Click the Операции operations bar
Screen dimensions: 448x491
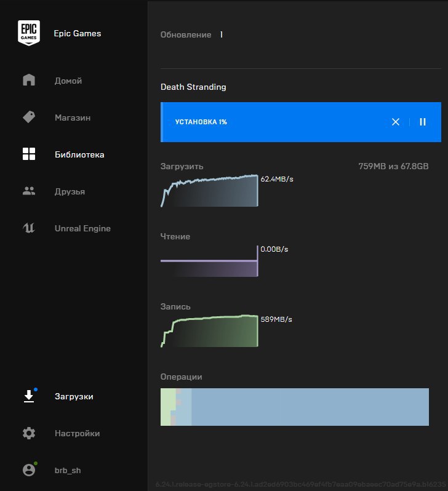pyautogui.click(x=295, y=407)
